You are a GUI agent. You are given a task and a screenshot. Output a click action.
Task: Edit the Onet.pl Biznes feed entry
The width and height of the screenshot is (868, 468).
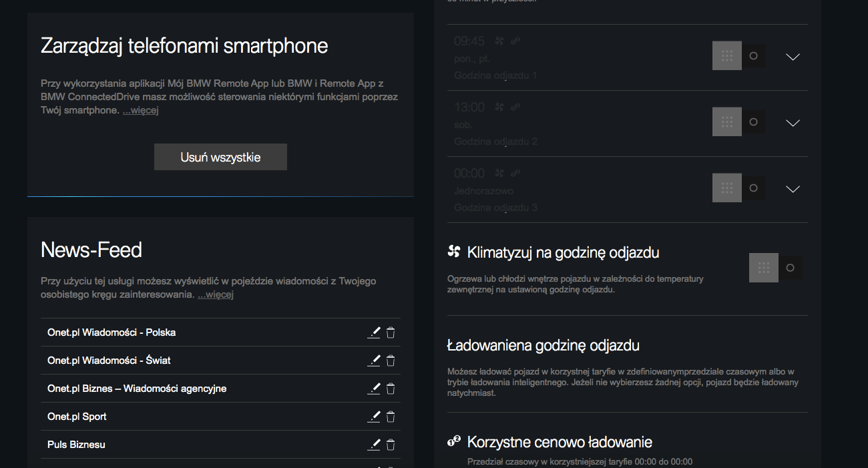tap(374, 389)
